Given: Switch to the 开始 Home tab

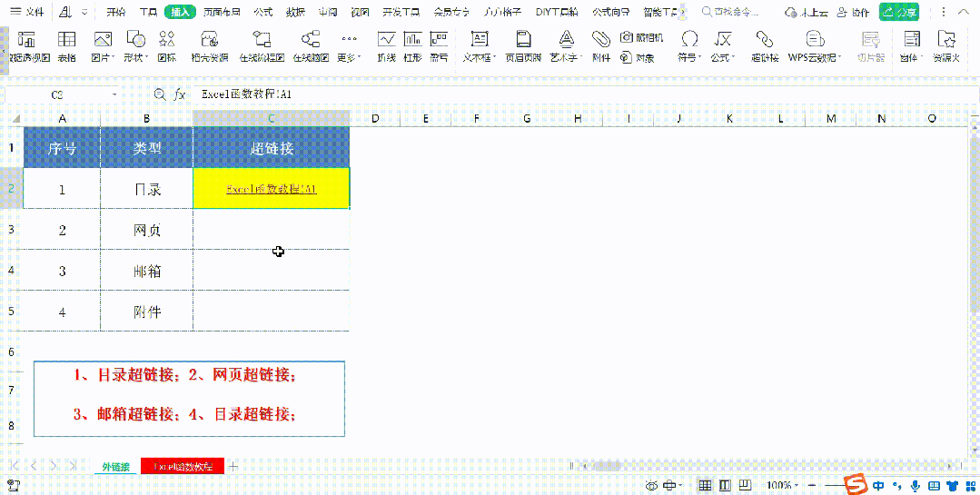Looking at the screenshot, I should pyautogui.click(x=115, y=12).
